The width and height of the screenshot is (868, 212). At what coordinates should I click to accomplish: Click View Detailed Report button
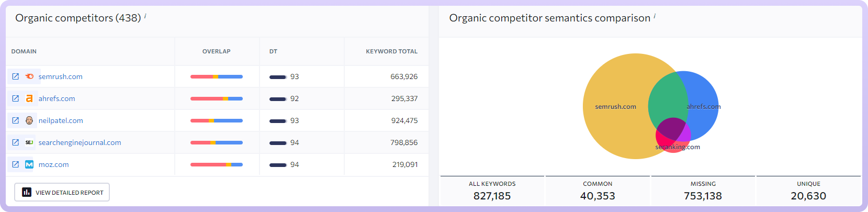point(62,192)
